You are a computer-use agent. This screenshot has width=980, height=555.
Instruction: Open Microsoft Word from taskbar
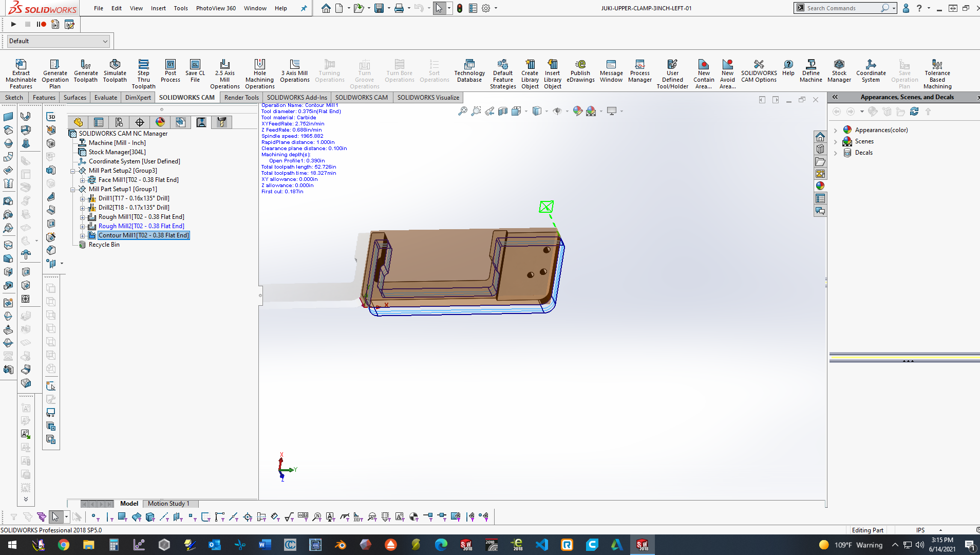[x=265, y=545]
